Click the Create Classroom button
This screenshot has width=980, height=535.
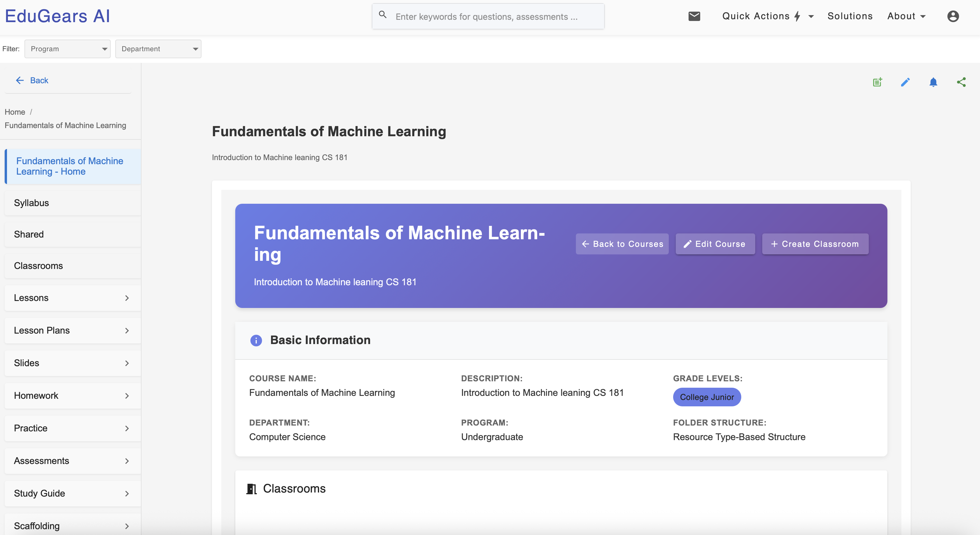815,244
